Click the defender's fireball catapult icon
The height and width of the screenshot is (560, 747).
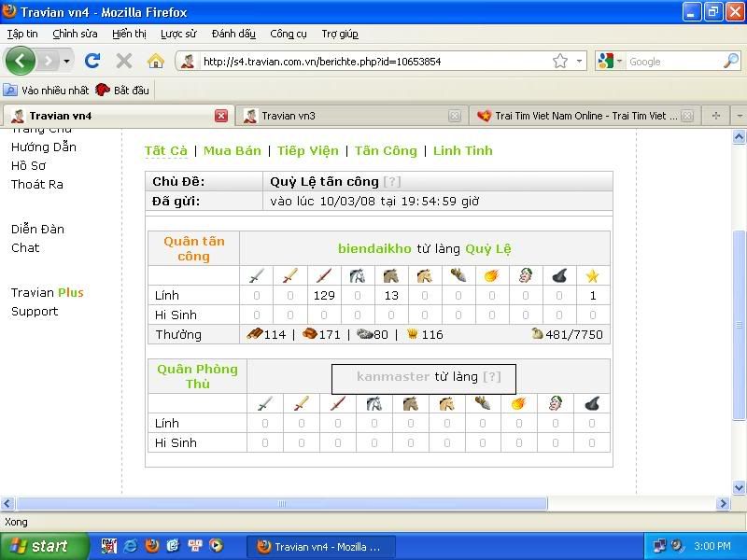(x=518, y=404)
